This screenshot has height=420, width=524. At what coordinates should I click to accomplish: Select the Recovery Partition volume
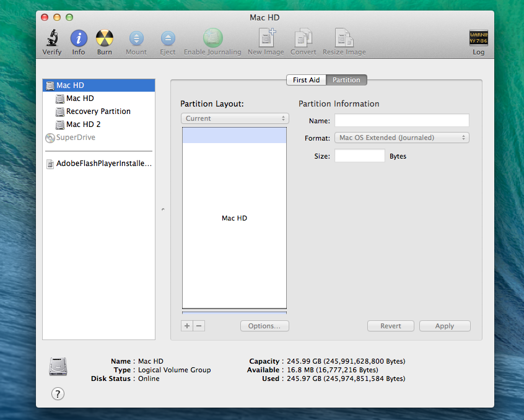pos(99,112)
